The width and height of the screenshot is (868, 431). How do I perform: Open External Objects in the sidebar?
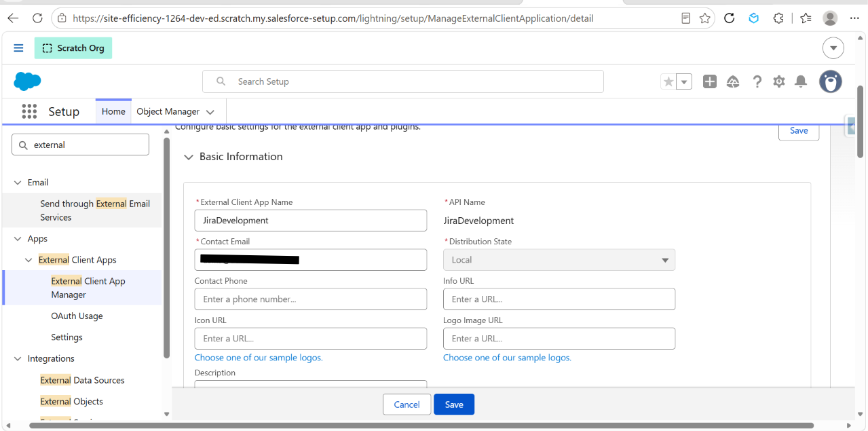coord(71,401)
